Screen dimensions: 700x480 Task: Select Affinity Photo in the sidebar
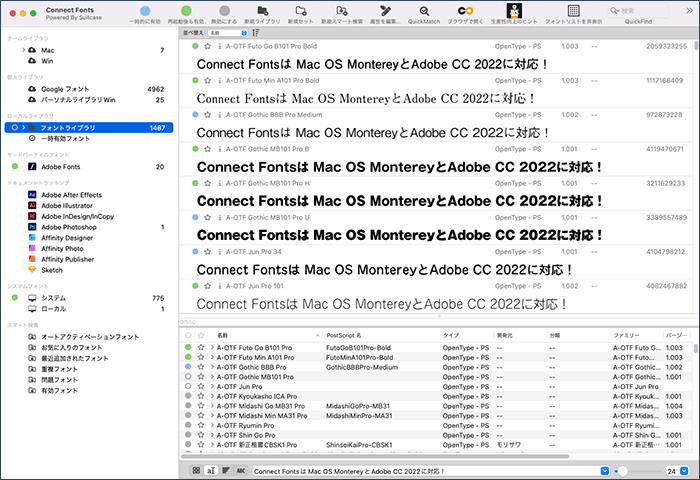62,248
